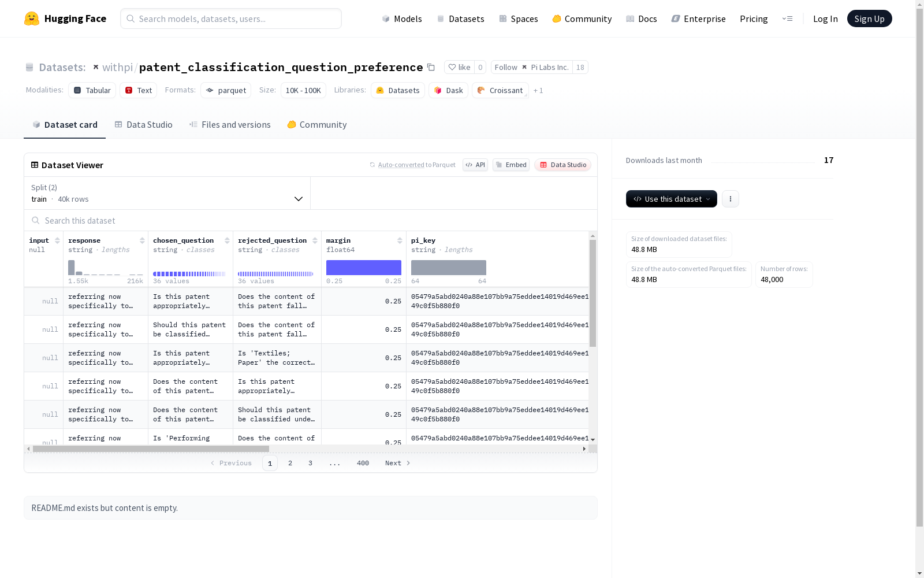Open the more navigation menu icon
The width and height of the screenshot is (924, 578).
click(787, 18)
